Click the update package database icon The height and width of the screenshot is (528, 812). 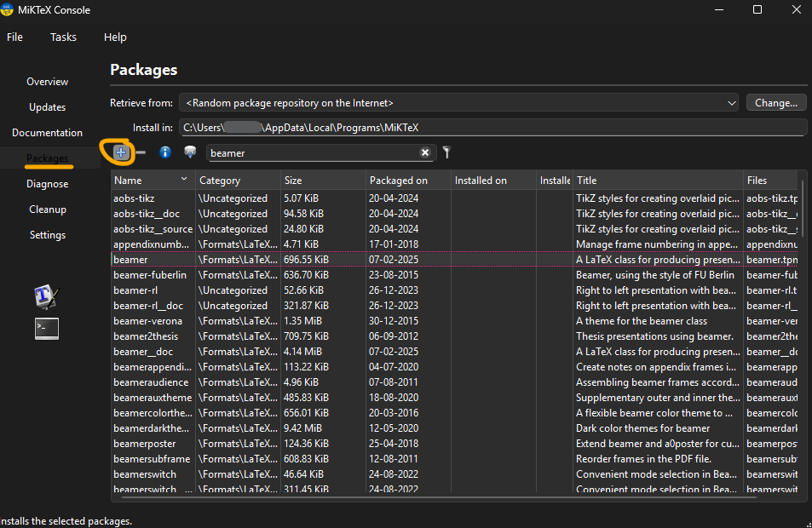click(190, 152)
